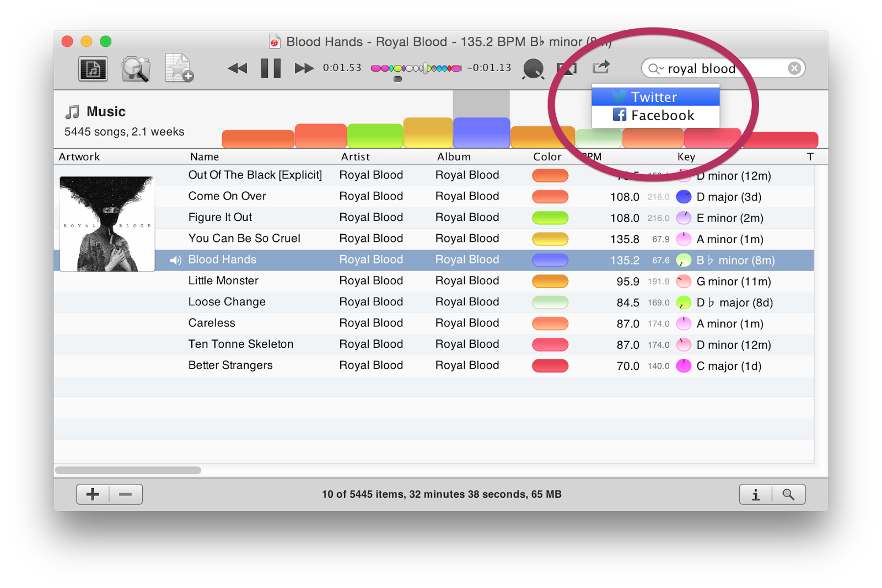Clear the search field with the X

tap(794, 68)
